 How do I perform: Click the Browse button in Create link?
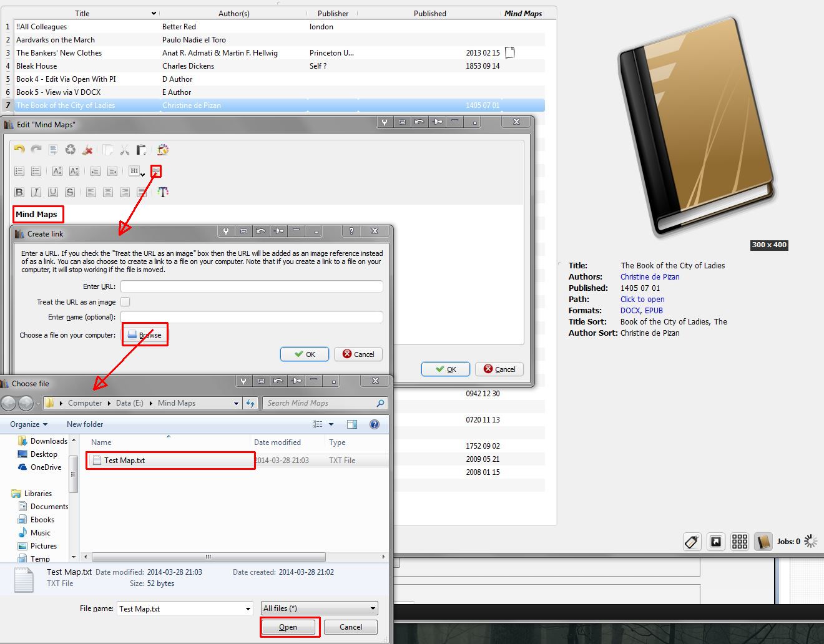tap(145, 335)
